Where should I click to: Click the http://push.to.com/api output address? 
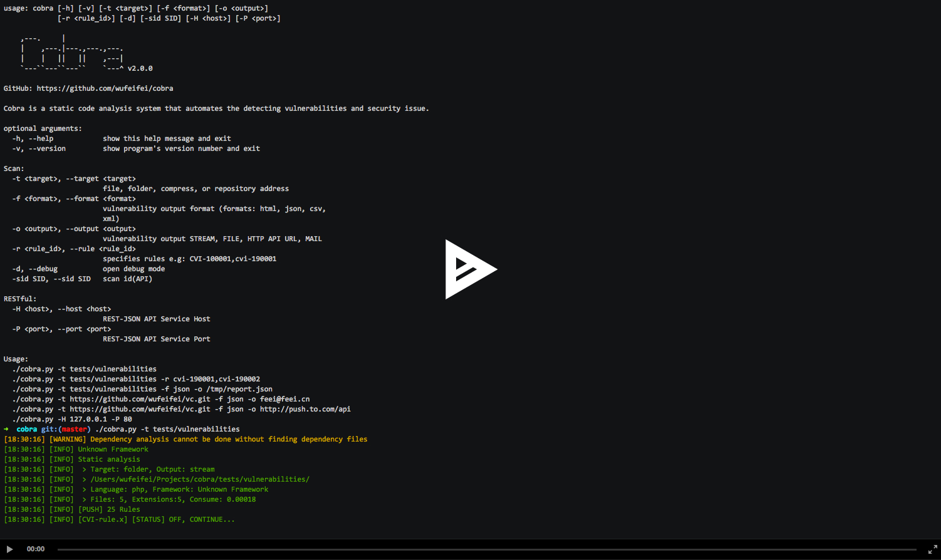(x=305, y=409)
